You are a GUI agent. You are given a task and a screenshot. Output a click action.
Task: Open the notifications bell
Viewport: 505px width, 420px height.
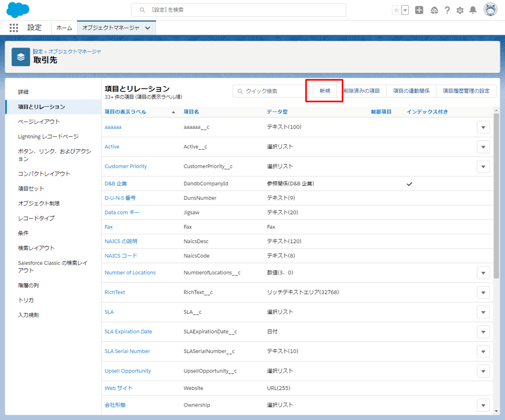[473, 10]
